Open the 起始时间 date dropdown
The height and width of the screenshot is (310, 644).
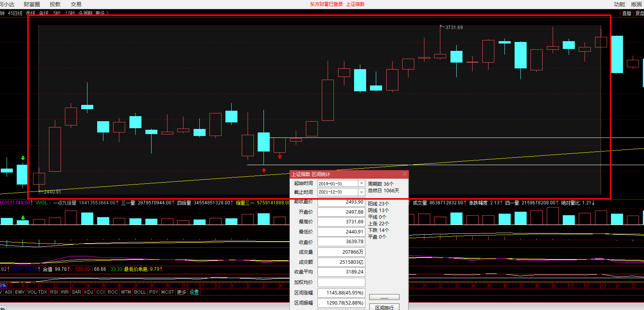tap(361, 183)
